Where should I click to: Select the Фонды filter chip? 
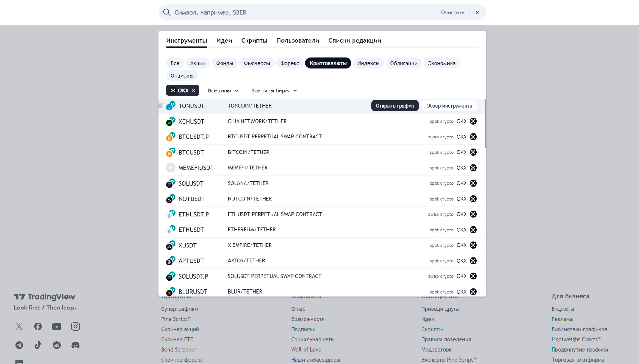pos(225,63)
